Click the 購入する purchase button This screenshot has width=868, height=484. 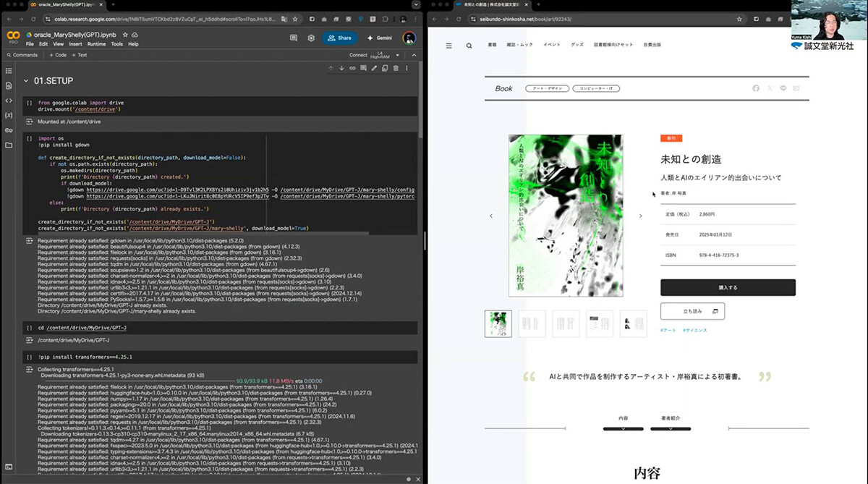(x=728, y=287)
